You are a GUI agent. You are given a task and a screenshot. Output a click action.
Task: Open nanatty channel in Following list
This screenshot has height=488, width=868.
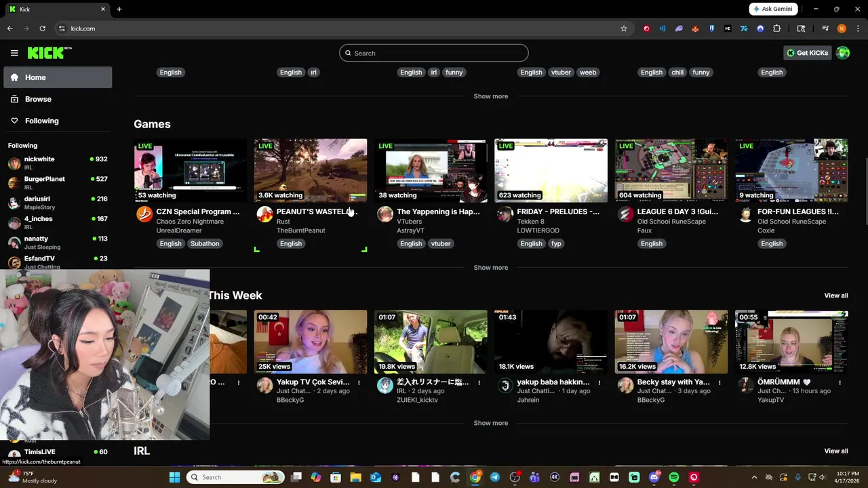[x=58, y=242]
